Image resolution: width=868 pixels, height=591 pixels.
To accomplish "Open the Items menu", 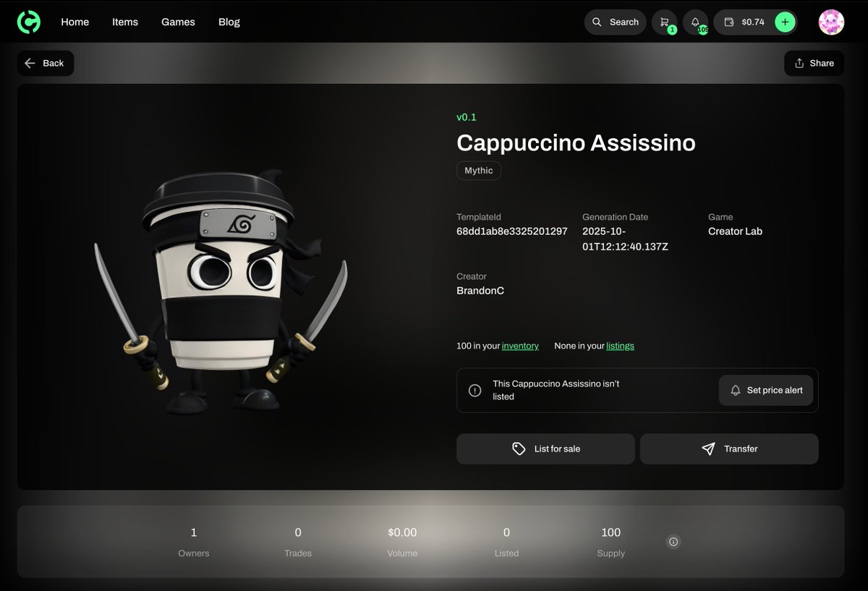I will click(x=125, y=22).
